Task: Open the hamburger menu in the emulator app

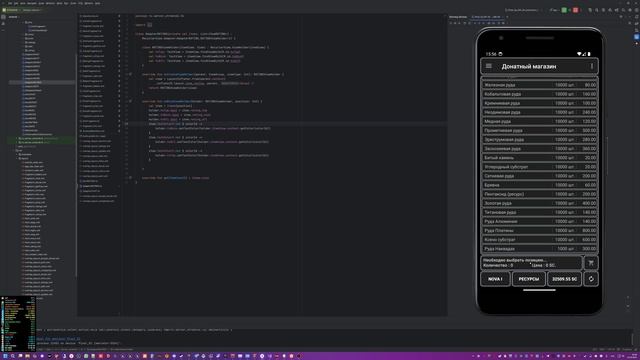Action: pos(489,66)
